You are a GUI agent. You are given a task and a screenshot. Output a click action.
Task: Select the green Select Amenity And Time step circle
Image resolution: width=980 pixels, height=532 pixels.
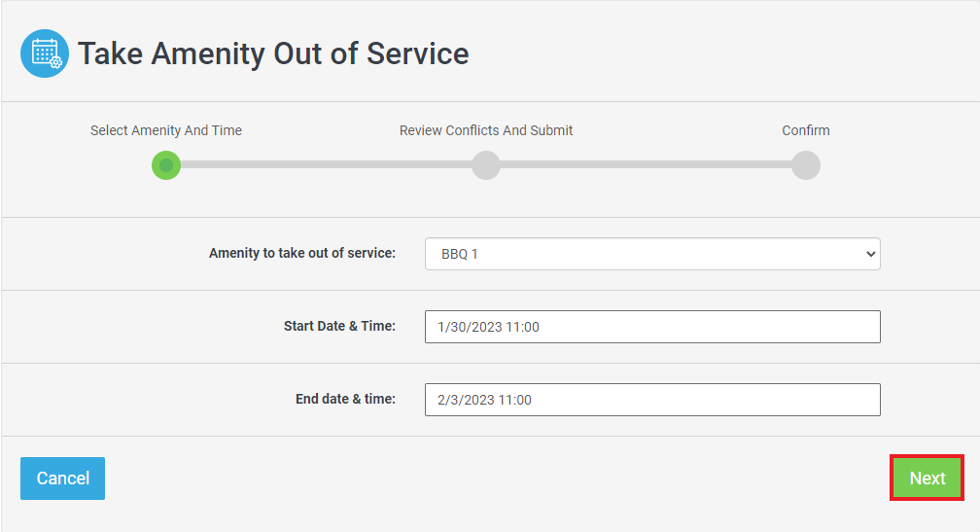pyautogui.click(x=166, y=165)
